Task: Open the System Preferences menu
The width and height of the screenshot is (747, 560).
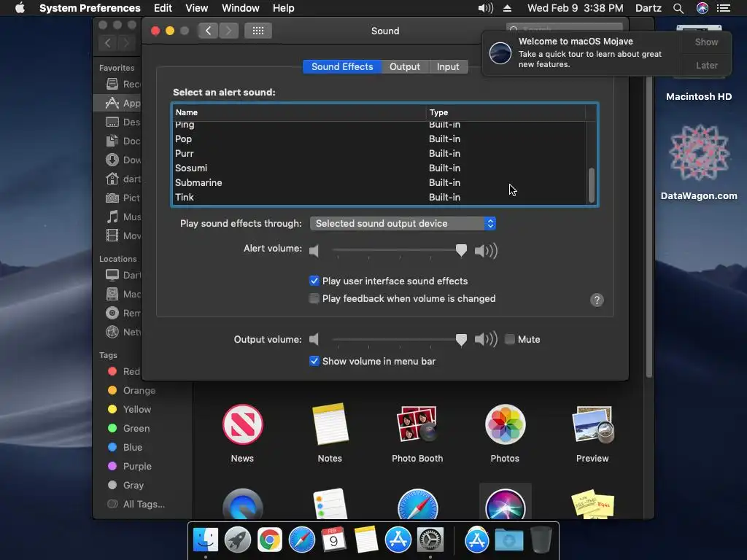Action: [90, 8]
